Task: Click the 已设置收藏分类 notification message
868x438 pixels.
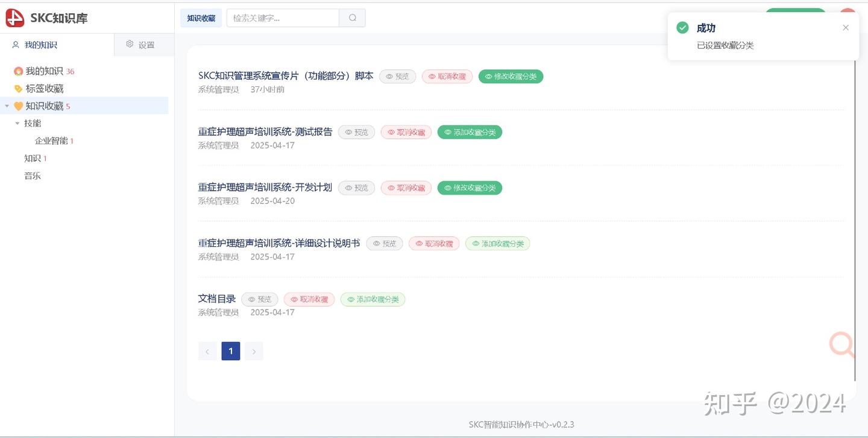Action: coord(725,45)
